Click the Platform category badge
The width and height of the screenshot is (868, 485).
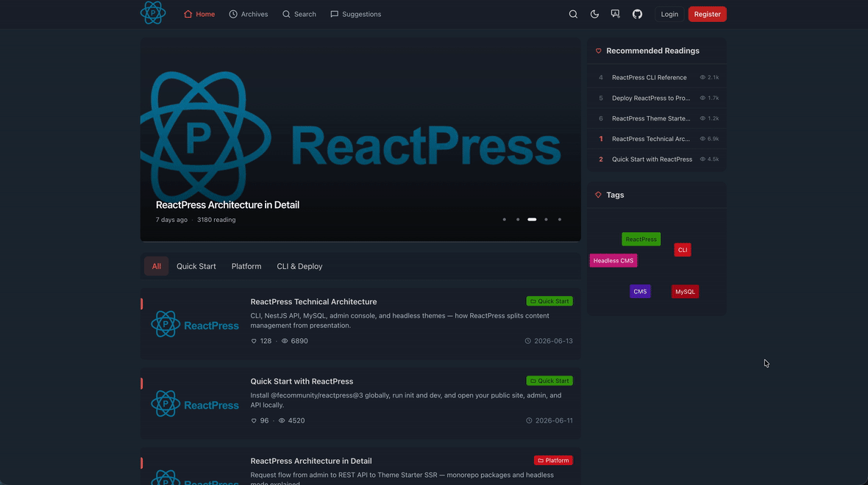tap(553, 461)
